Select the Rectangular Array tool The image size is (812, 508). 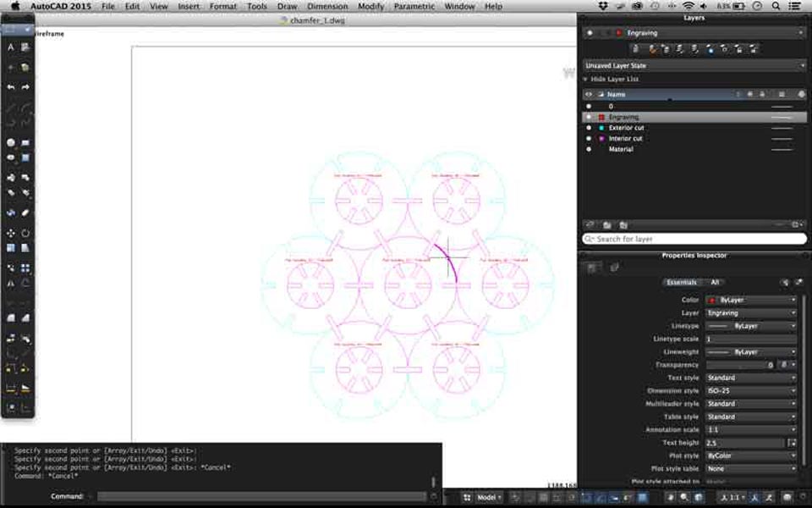click(x=25, y=268)
